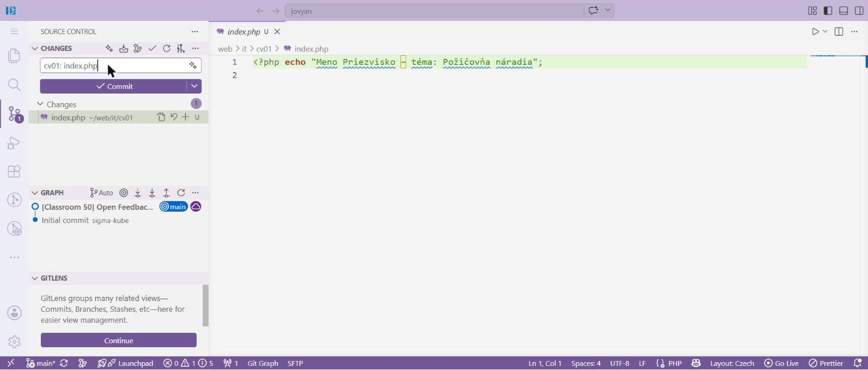Viewport: 868px width, 370px height.
Task: Toggle the bottom panel layout button
Action: (x=843, y=11)
